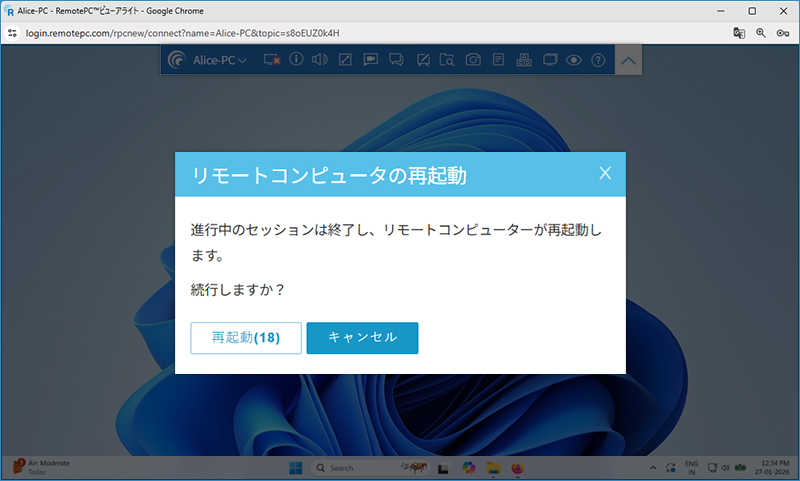Open the file transfer folder-search icon
Image resolution: width=800 pixels, height=481 pixels.
(447, 60)
